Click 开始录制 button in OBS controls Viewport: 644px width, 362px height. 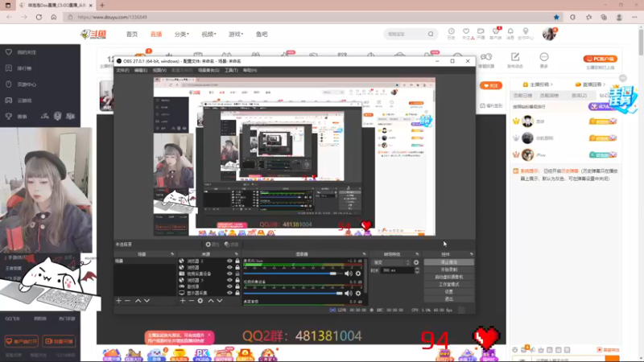coord(449,269)
